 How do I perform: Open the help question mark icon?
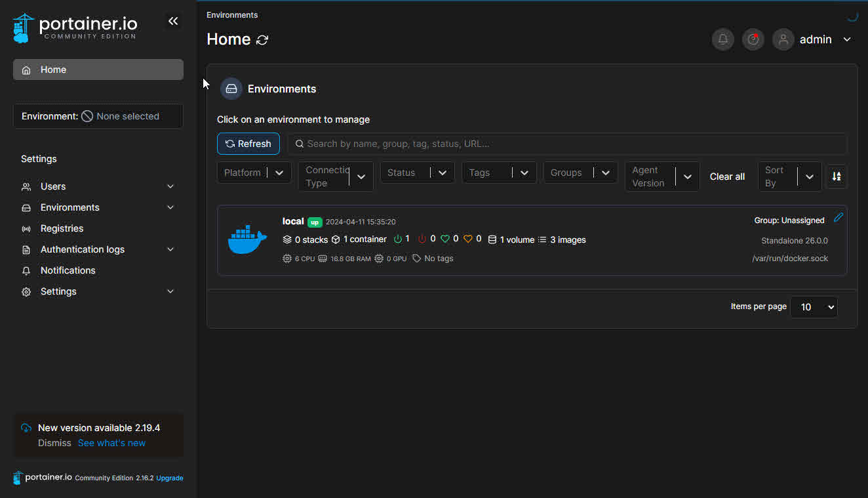[x=753, y=39]
